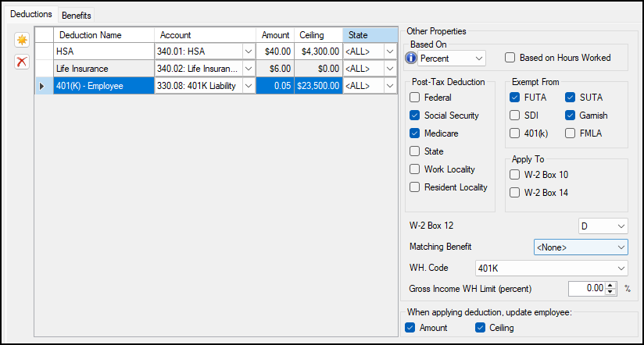
Task: Click the yellow star add-deduction icon
Action: coord(22,41)
